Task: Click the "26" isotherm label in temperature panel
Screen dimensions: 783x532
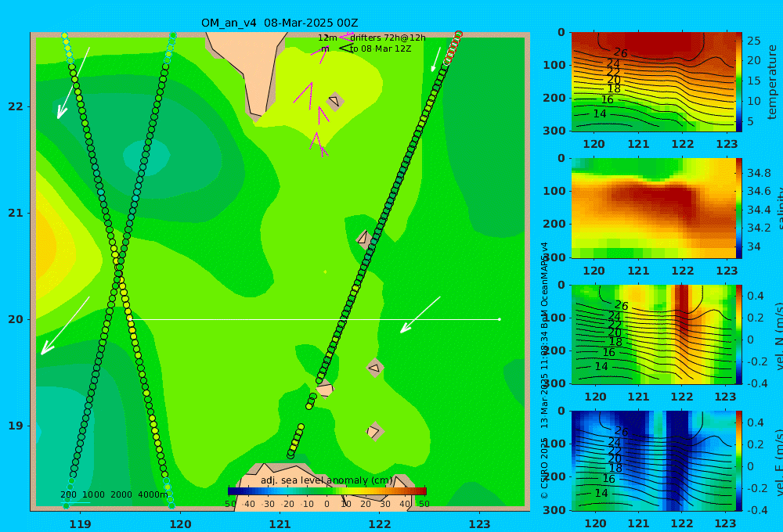Action: pos(620,52)
